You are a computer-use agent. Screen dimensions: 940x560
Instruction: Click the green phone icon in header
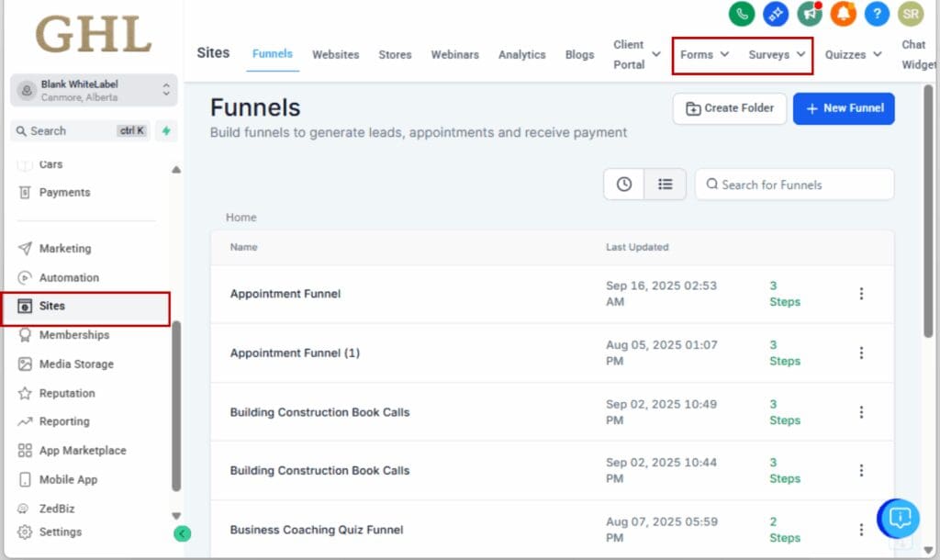(741, 14)
